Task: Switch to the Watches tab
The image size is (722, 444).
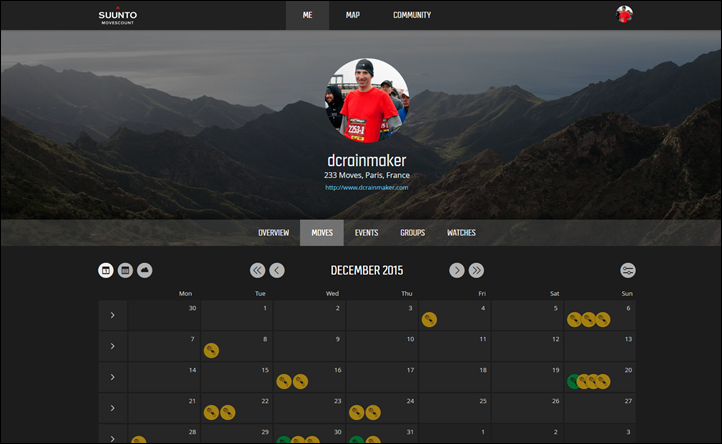Action: coord(461,233)
